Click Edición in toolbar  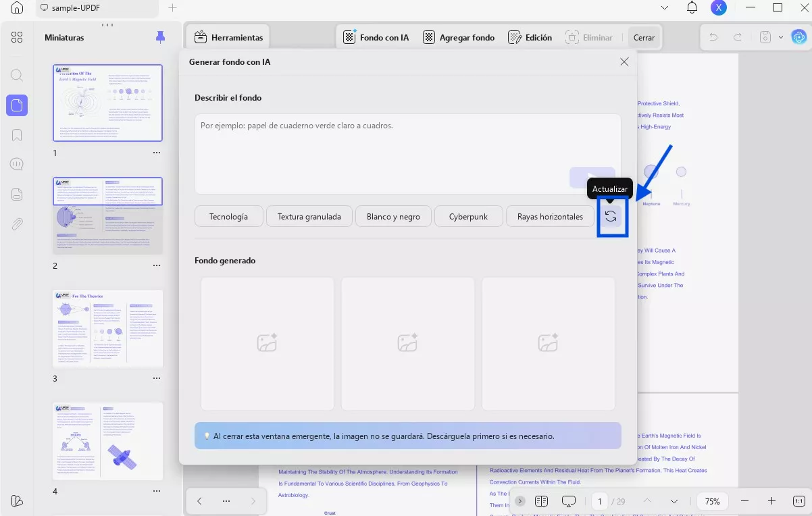[x=530, y=37]
